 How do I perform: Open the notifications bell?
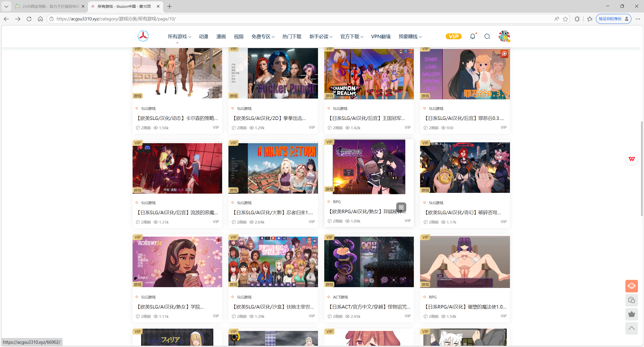point(473,36)
